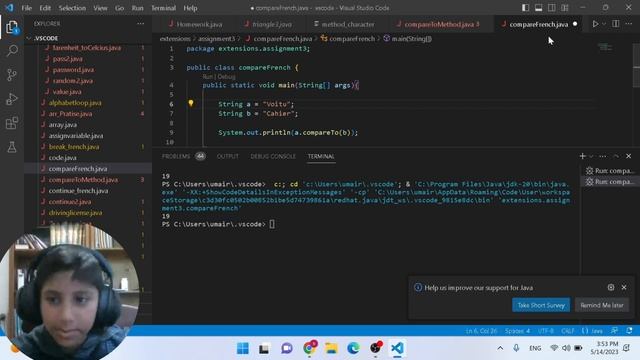Open the Run menu
The image size is (640, 360).
tap(138, 8)
